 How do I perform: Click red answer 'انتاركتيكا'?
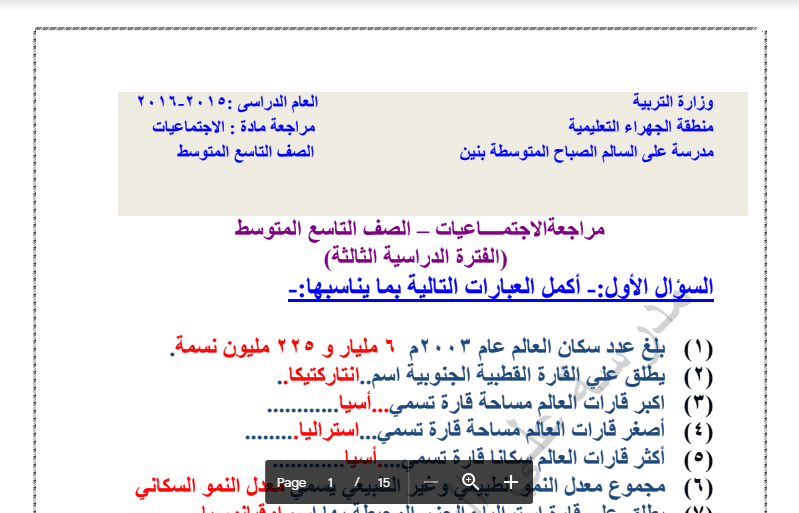[x=324, y=375]
